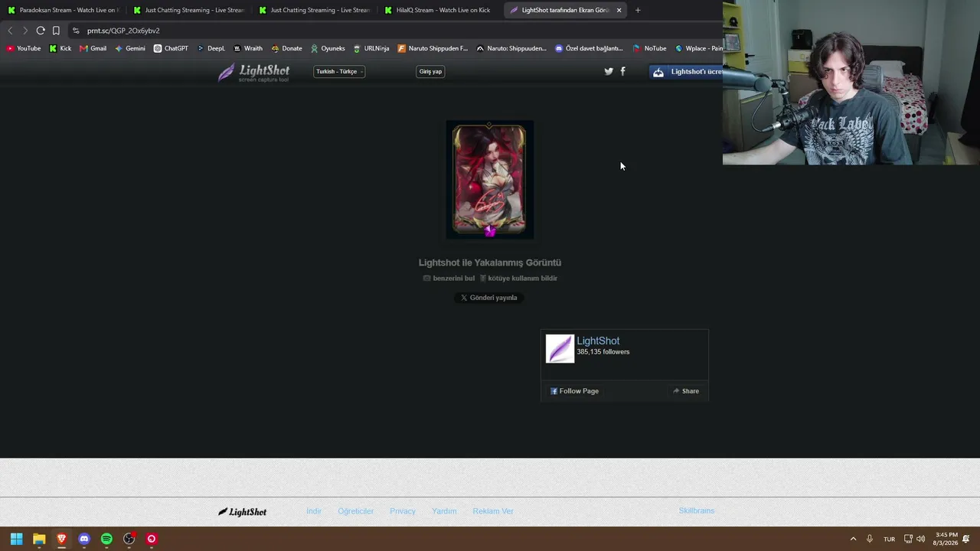Click the Gönderi yayınla post button
Image resolution: width=980 pixels, height=551 pixels.
click(489, 298)
